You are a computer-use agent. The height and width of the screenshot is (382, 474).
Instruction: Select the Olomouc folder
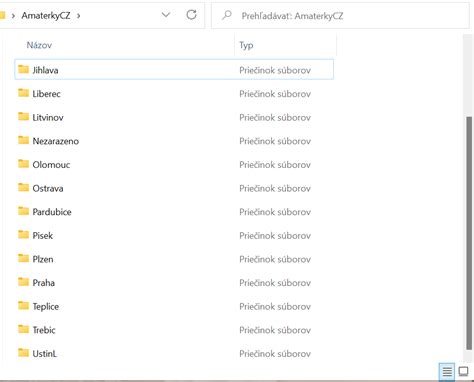[174, 165]
